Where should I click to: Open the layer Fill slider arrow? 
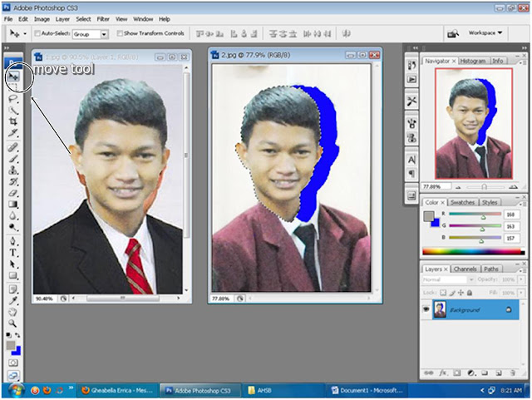click(521, 293)
